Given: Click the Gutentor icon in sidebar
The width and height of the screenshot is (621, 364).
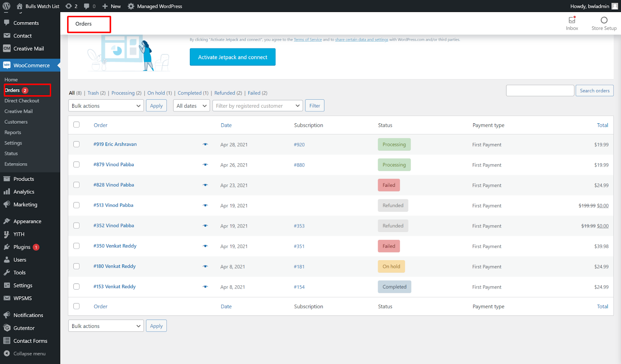Looking at the screenshot, I should coord(7,328).
